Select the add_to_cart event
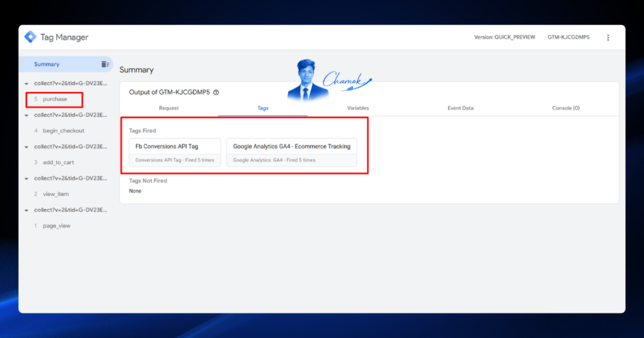Viewport: 644px width, 338px height. click(x=58, y=162)
